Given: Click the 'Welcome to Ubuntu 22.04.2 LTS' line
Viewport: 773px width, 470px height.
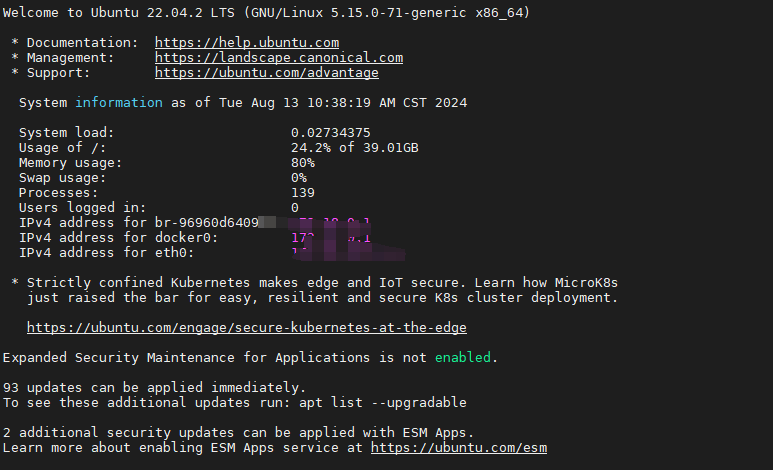Looking at the screenshot, I should (x=266, y=13).
